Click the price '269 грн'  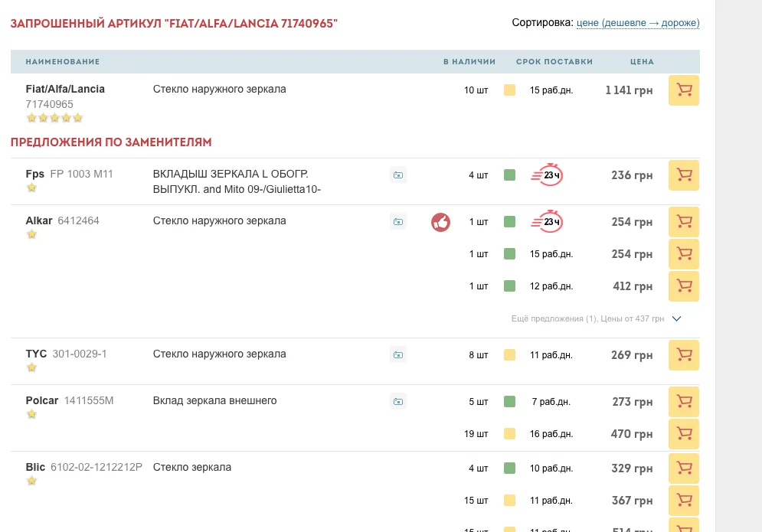point(632,355)
